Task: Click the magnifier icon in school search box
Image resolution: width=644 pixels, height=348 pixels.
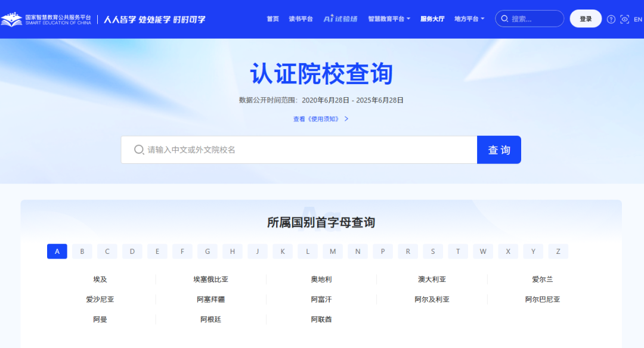Action: (139, 150)
